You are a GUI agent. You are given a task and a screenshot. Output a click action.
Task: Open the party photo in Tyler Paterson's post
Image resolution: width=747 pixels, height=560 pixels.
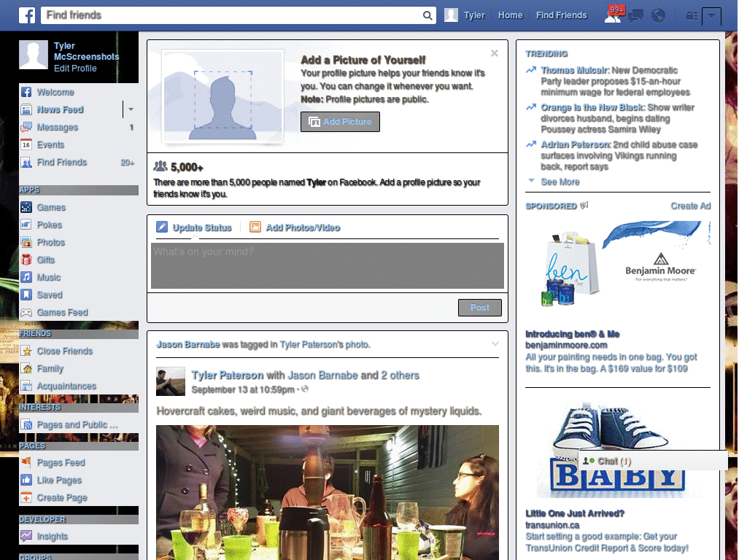(328, 492)
